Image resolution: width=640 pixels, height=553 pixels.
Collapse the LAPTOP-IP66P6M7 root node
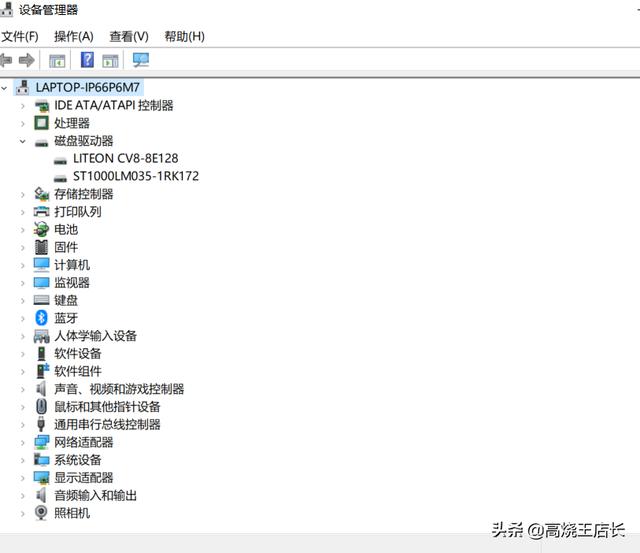point(4,88)
